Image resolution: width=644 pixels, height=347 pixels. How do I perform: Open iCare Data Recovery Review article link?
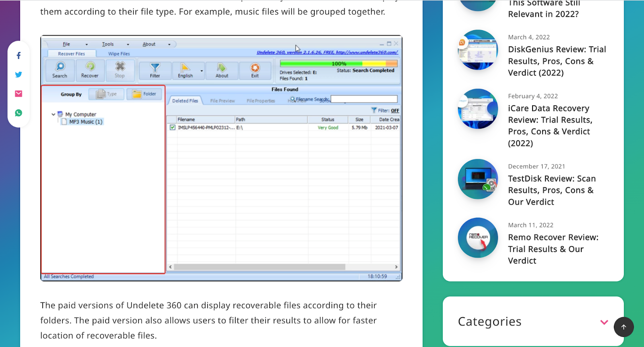coord(550,126)
